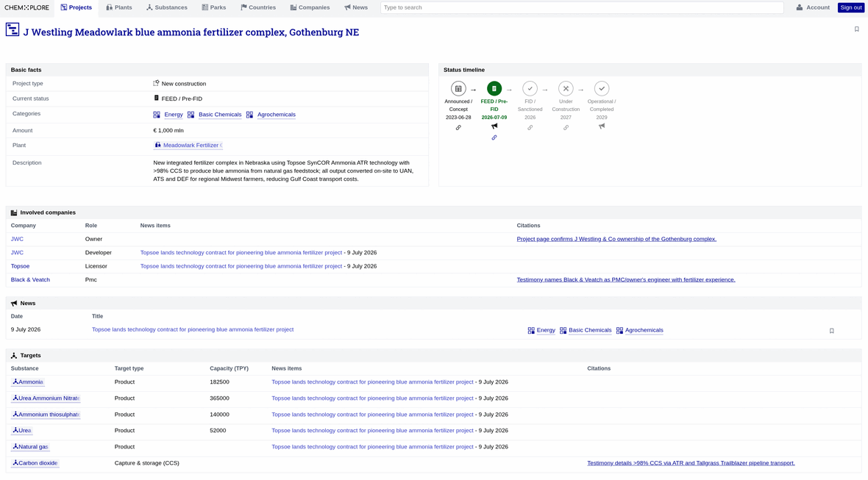Click the CHEMXPLORE logo
This screenshot has height=480, width=868.
coord(26,7)
